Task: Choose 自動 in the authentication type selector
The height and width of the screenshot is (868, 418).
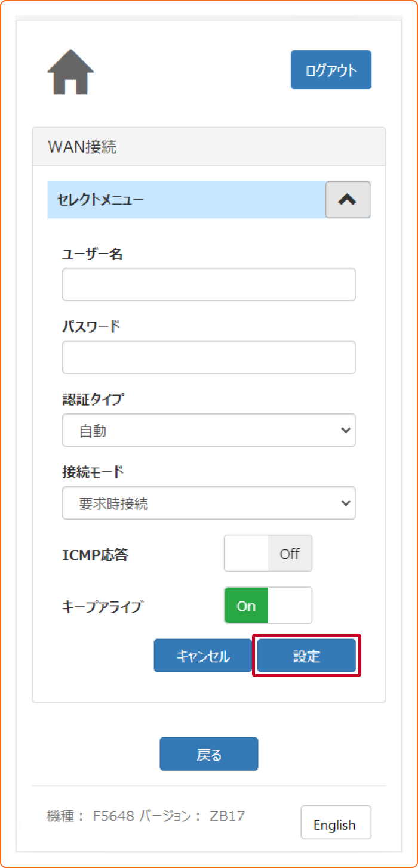Action: coord(209,430)
